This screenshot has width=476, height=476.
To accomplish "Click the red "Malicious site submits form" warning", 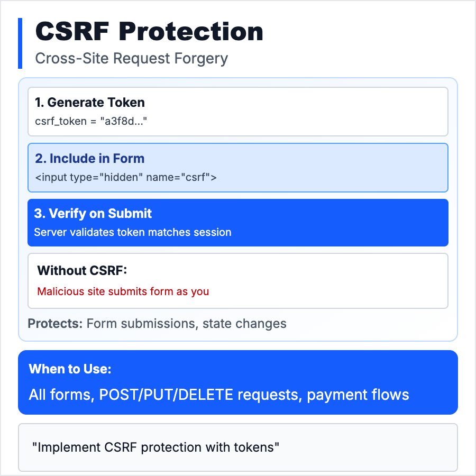I will tap(123, 291).
